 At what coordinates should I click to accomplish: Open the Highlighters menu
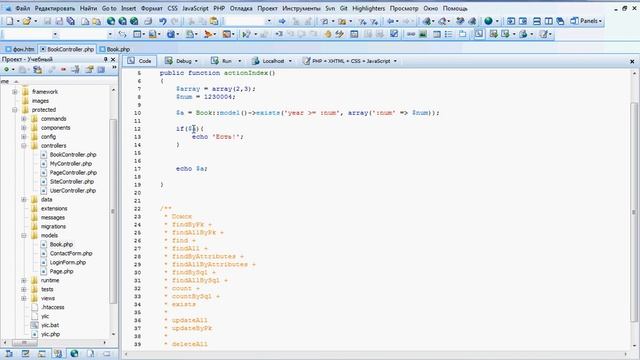[369, 9]
